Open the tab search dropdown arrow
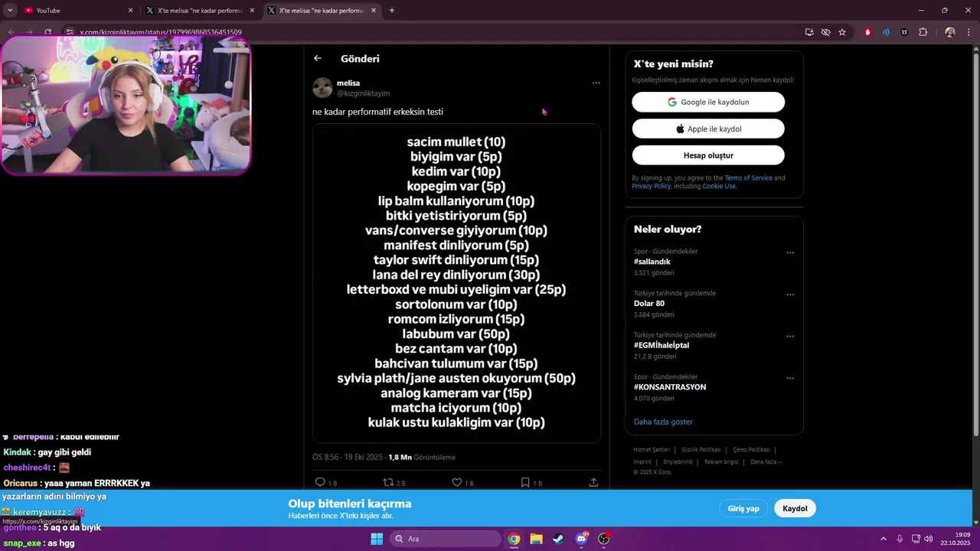Viewport: 980px width, 551px height. pos(10,11)
